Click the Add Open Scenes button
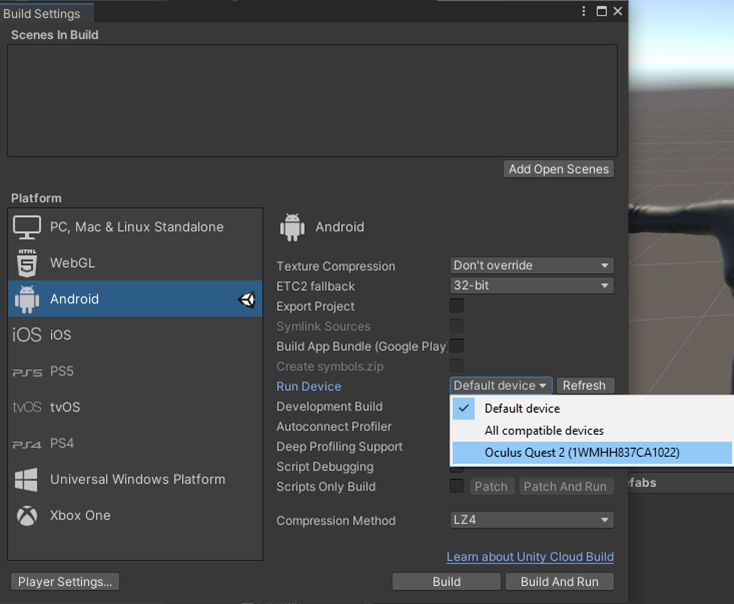734x604 pixels. tap(558, 169)
